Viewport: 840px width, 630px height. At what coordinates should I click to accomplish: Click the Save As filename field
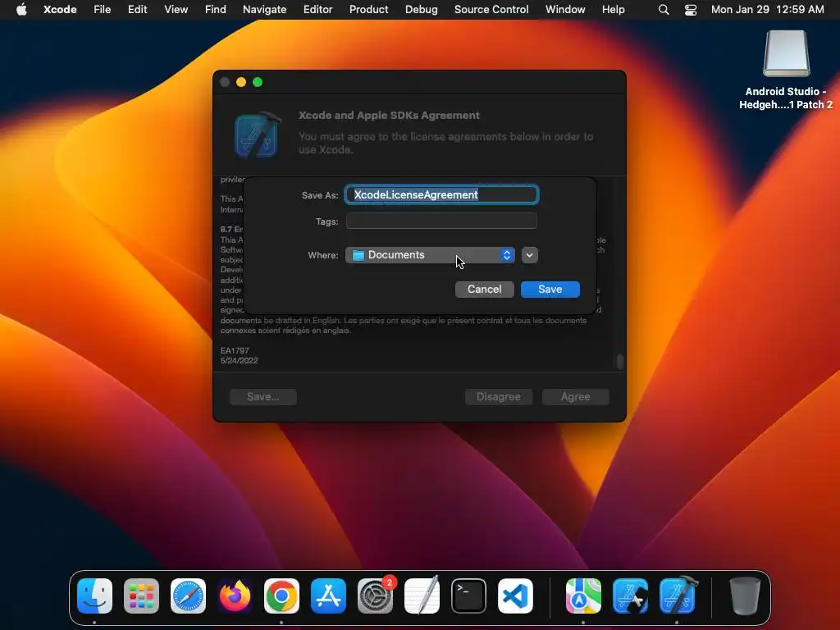(x=441, y=194)
